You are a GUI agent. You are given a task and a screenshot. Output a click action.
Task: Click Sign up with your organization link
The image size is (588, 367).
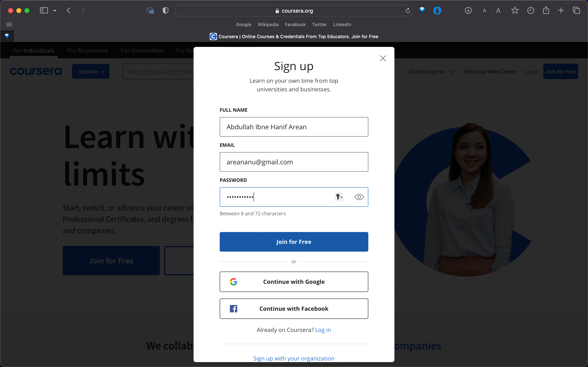[x=294, y=358]
